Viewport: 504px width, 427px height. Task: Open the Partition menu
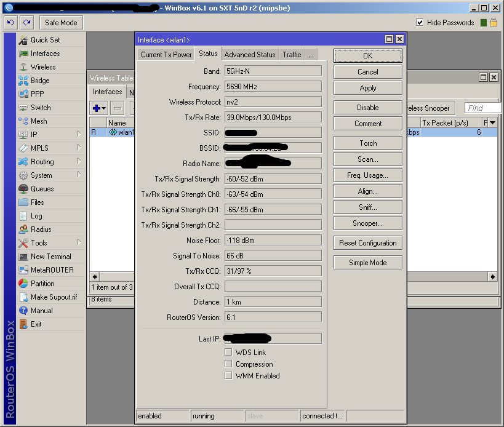pos(42,284)
